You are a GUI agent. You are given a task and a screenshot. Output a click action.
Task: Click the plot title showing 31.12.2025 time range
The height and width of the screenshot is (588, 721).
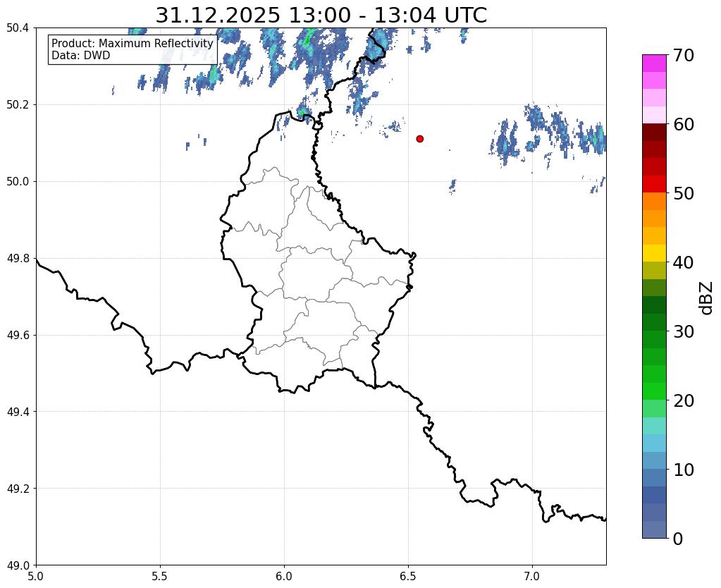coord(321,16)
